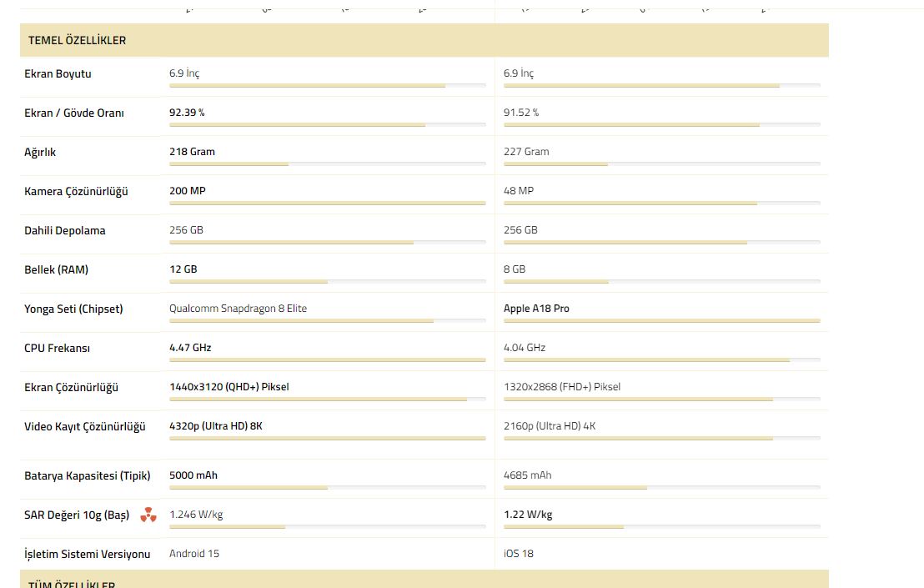This screenshot has height=588, width=924.
Task: Select the Bellek (RAM) label
Action: (x=56, y=270)
